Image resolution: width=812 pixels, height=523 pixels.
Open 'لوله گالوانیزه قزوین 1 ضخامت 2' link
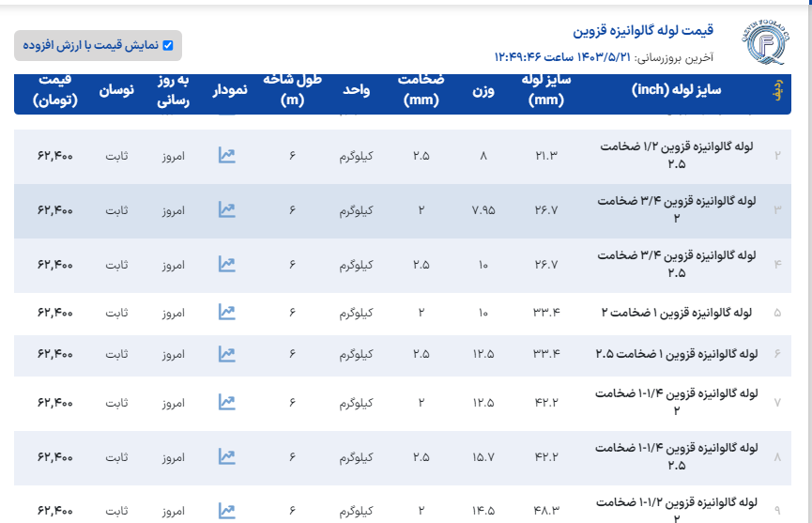[676, 312]
